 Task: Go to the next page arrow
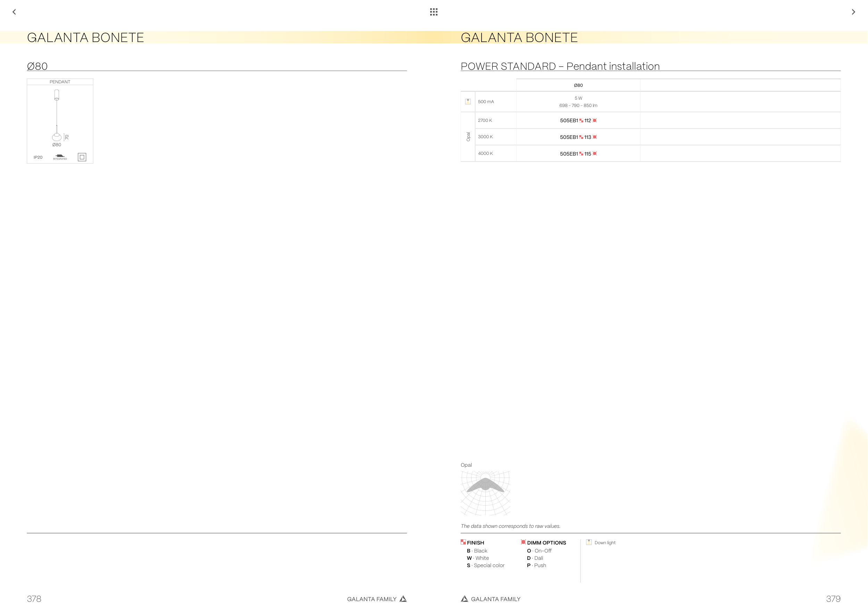[853, 12]
